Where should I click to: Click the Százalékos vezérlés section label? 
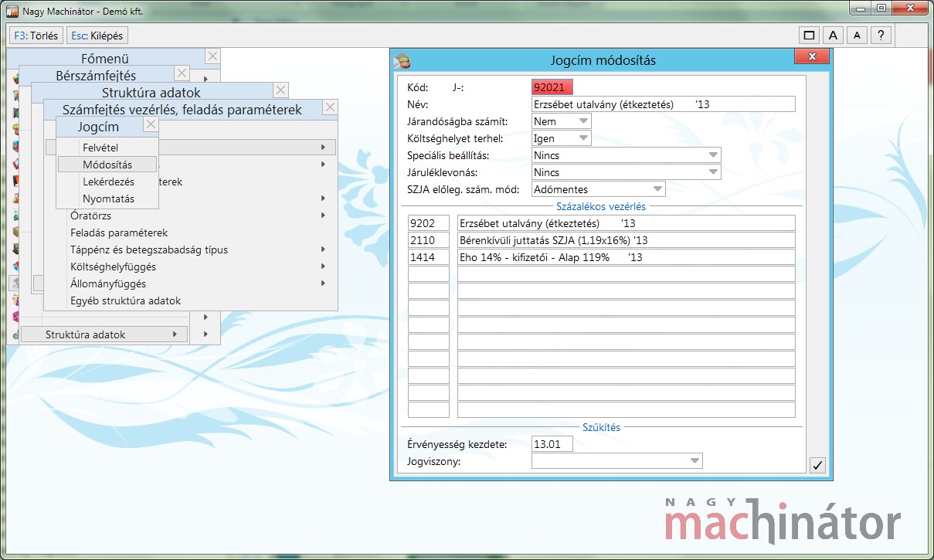pos(601,206)
